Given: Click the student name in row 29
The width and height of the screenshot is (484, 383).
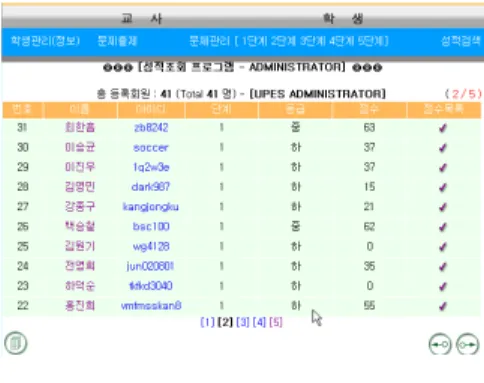Looking at the screenshot, I should coord(80,167).
